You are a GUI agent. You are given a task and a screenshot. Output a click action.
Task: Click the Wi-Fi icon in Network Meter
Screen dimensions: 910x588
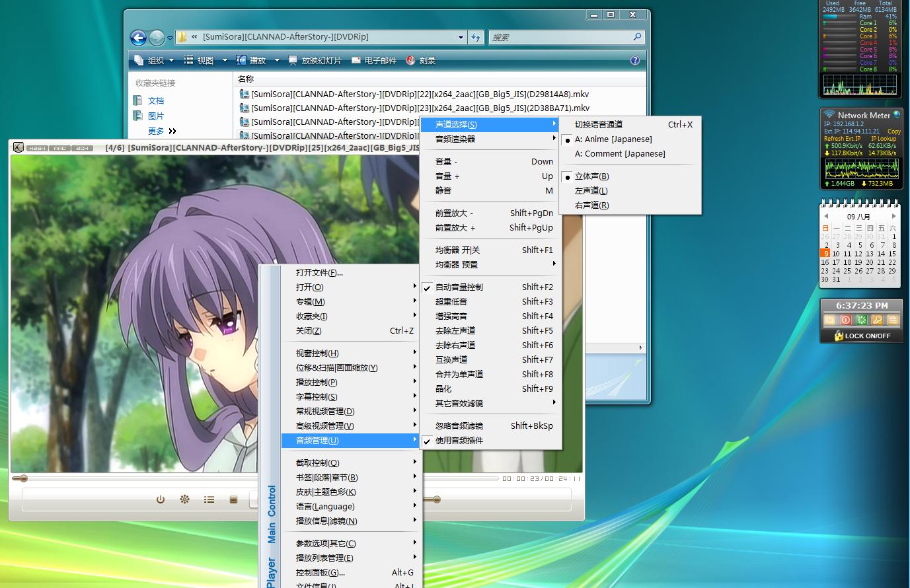[829, 115]
